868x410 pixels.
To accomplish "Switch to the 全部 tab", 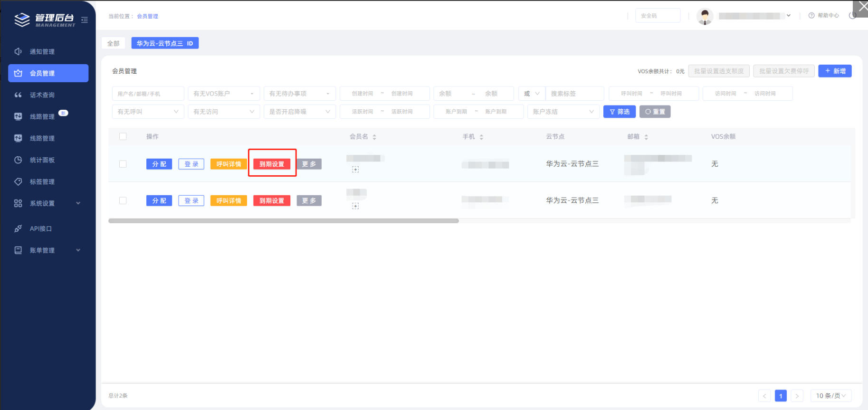I will (113, 43).
